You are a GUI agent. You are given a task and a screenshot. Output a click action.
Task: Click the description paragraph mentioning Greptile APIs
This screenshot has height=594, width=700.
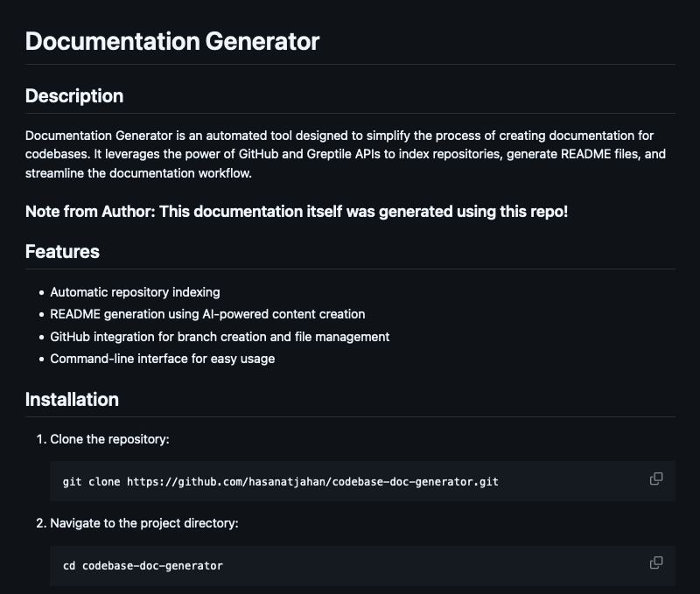(x=346, y=155)
